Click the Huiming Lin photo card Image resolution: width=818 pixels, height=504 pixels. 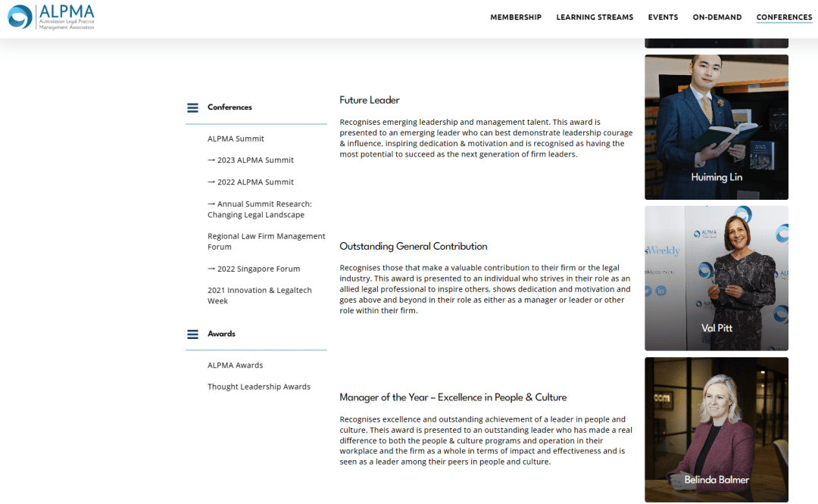(717, 127)
